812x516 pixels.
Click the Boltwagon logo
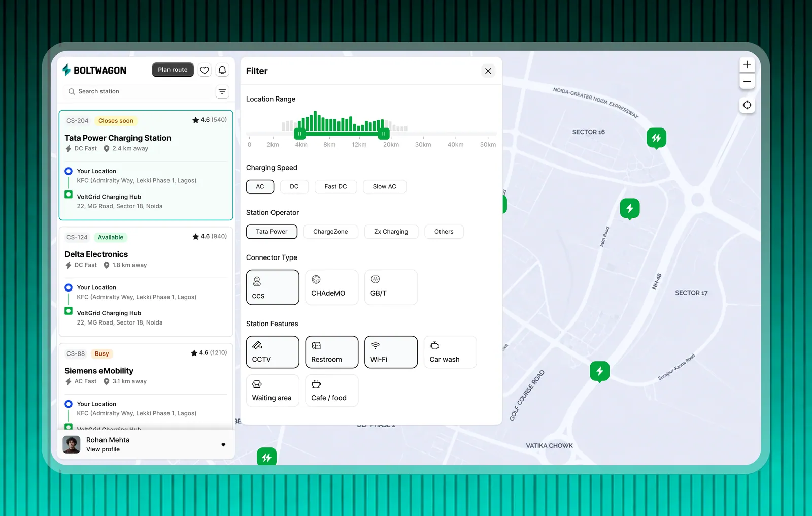[94, 70]
